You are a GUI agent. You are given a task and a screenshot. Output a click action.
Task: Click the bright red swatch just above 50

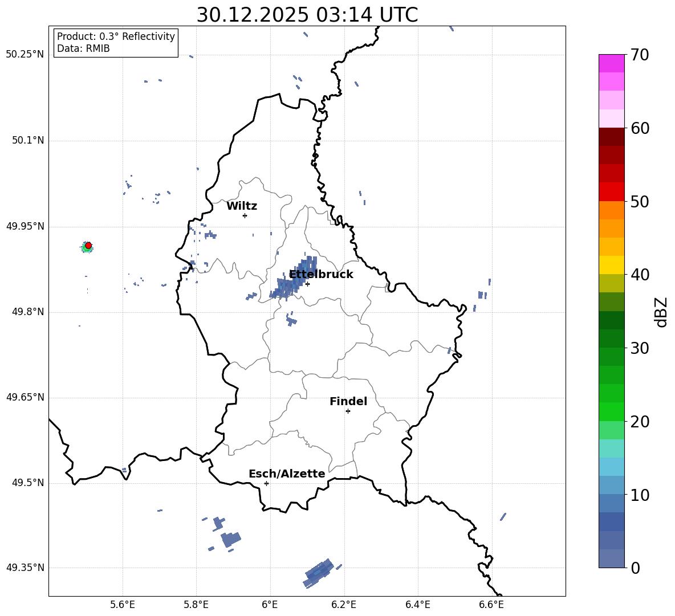[611, 192]
